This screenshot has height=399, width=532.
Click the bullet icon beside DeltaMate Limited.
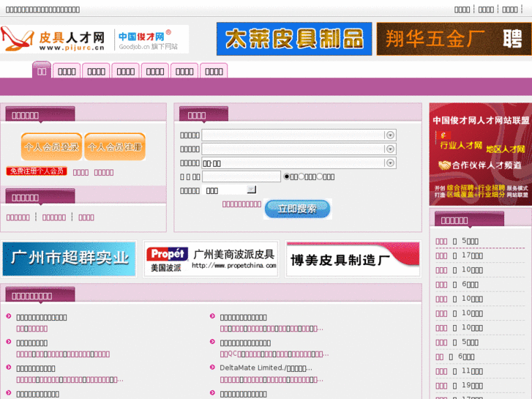click(212, 367)
